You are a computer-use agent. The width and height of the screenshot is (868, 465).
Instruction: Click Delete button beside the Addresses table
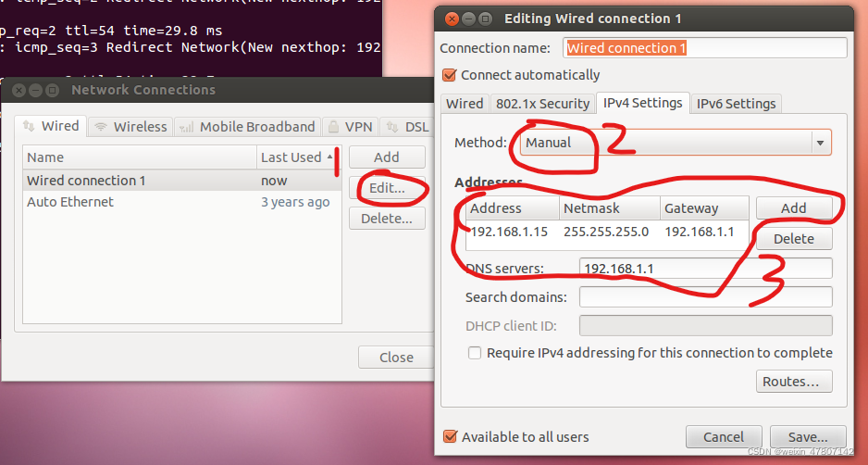(x=794, y=239)
